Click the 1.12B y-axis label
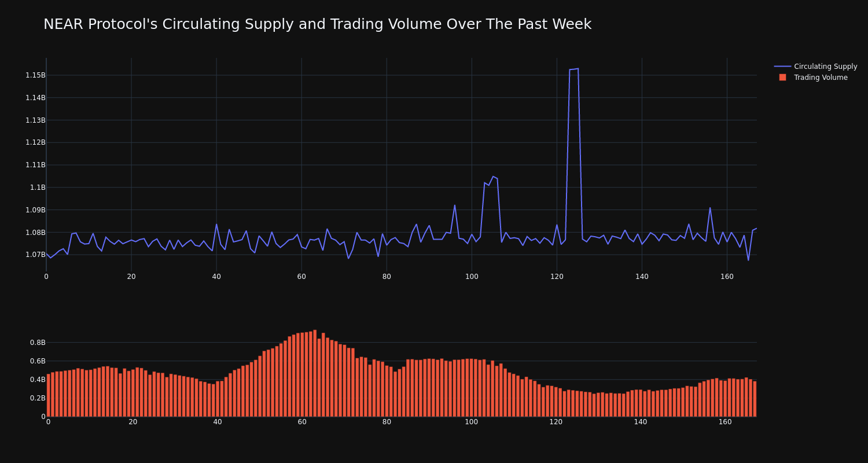 tap(35, 142)
